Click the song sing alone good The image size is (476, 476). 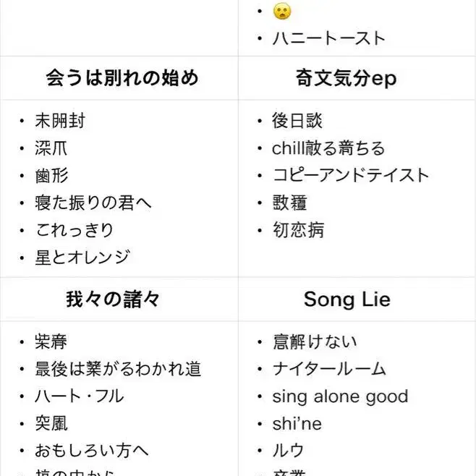point(340,396)
